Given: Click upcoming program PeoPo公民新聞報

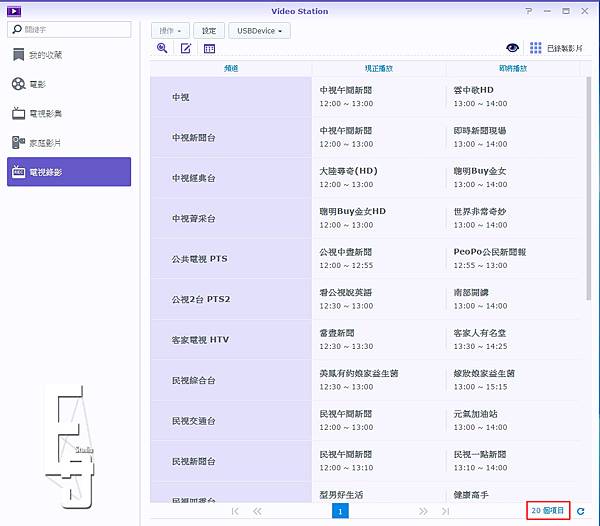Looking at the screenshot, I should (x=490, y=252).
